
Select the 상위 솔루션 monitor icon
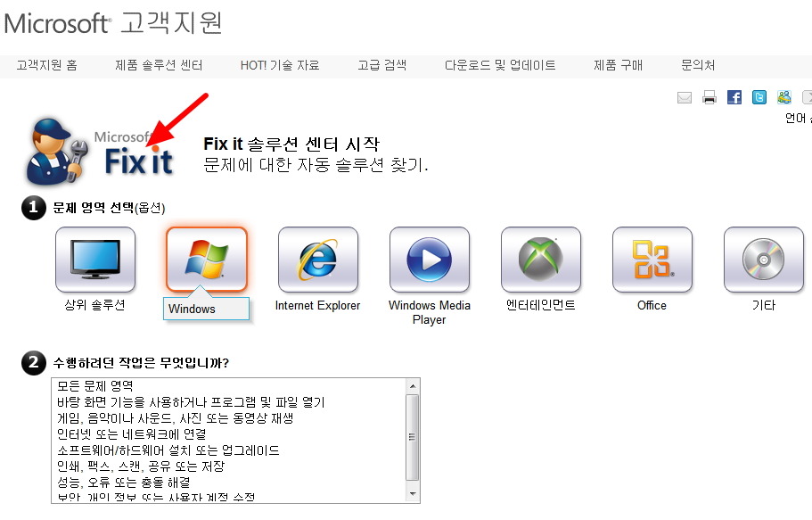(x=95, y=260)
